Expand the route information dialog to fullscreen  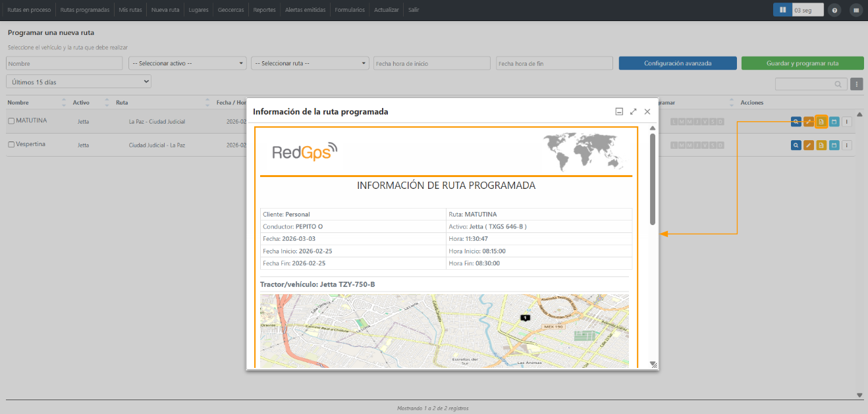click(x=634, y=112)
